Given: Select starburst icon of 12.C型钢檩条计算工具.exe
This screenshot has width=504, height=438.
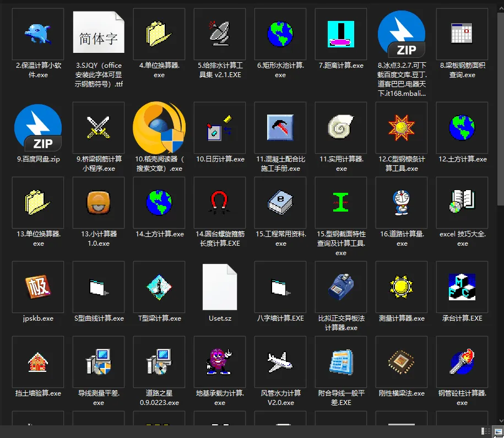Looking at the screenshot, I should pos(402,127).
